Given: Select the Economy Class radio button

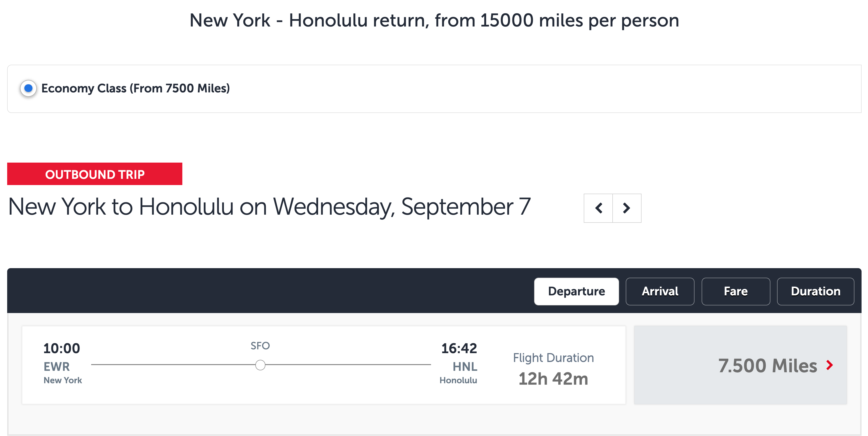Looking at the screenshot, I should tap(28, 88).
